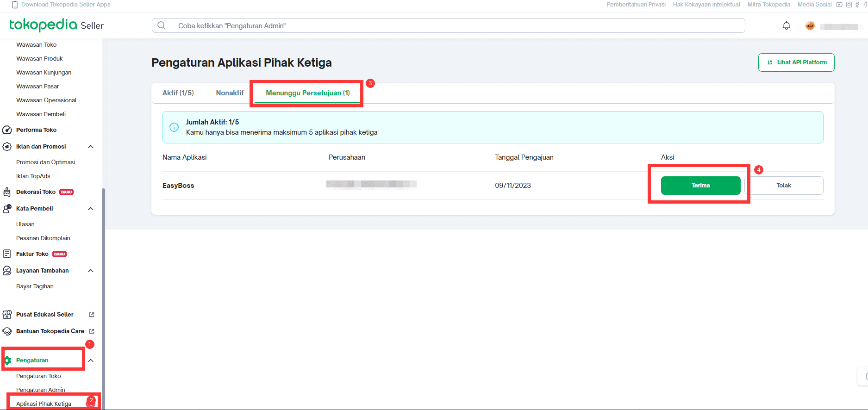The image size is (868, 410).
Task: Open Wawasan Operasional menu item
Action: click(46, 100)
